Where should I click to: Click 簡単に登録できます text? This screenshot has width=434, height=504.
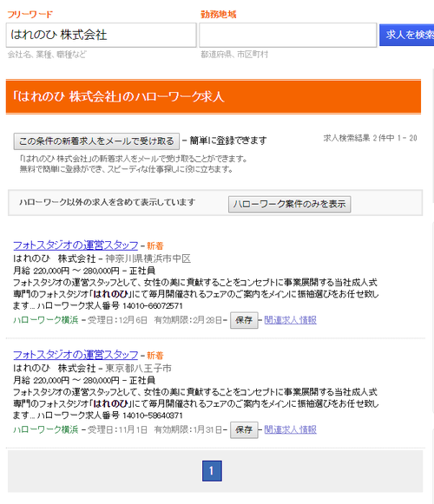(228, 141)
